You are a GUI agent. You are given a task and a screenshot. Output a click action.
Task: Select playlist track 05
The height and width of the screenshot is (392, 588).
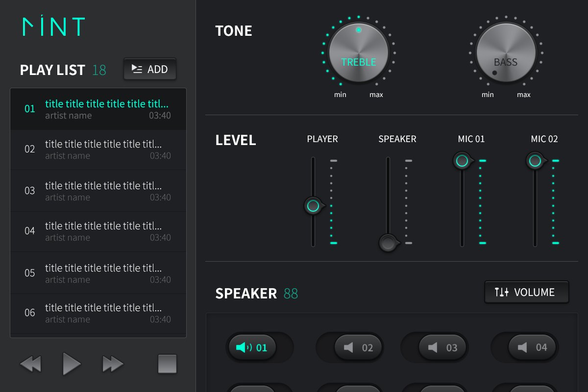tap(98, 273)
